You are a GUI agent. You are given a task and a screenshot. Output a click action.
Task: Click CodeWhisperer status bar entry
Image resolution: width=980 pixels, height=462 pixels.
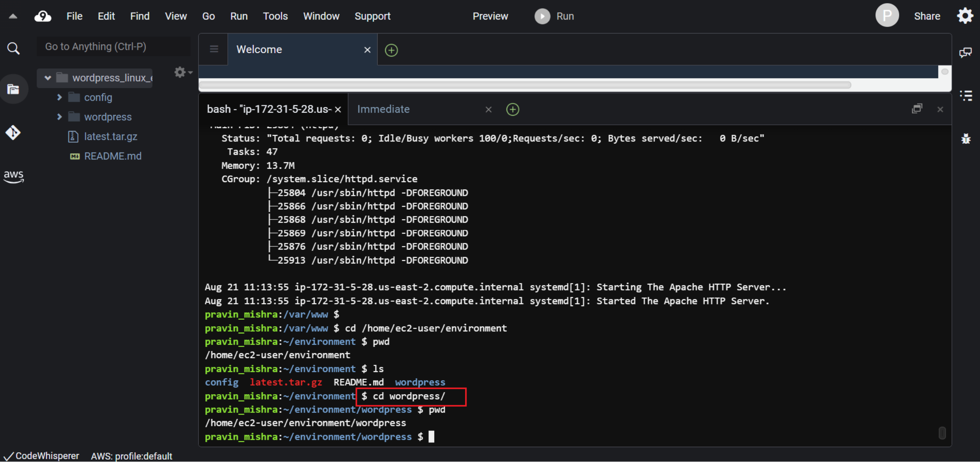[x=41, y=456]
